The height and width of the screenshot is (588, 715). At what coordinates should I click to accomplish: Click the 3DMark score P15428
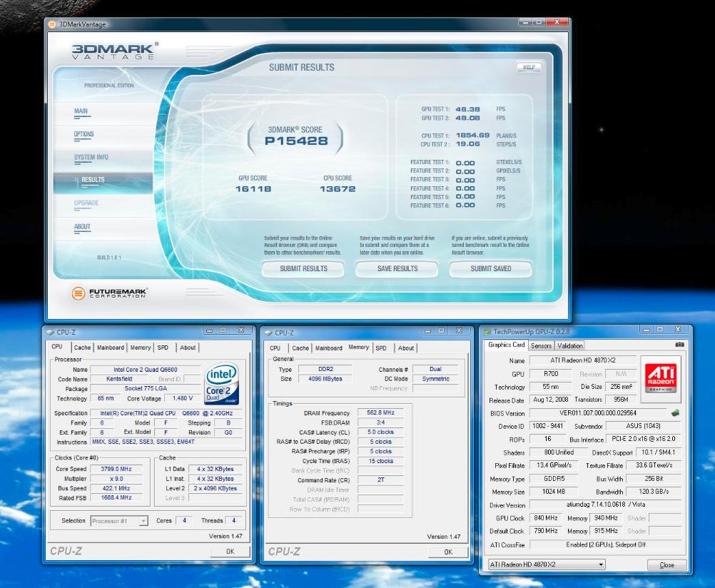296,141
